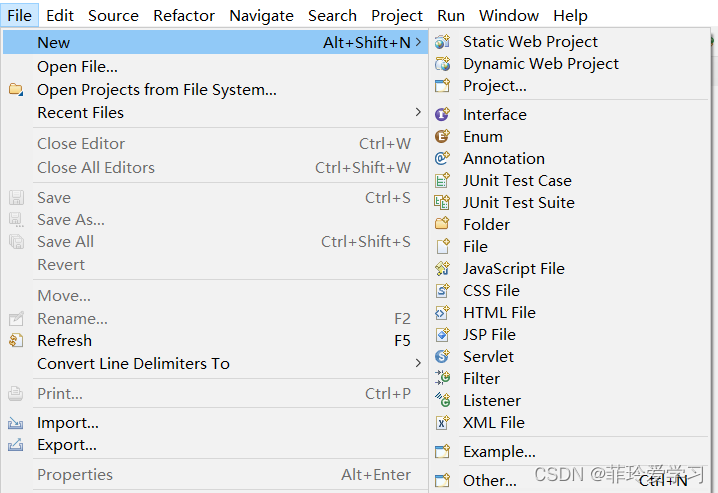The height and width of the screenshot is (493, 718).
Task: Click the Filter icon
Action: [x=442, y=378]
